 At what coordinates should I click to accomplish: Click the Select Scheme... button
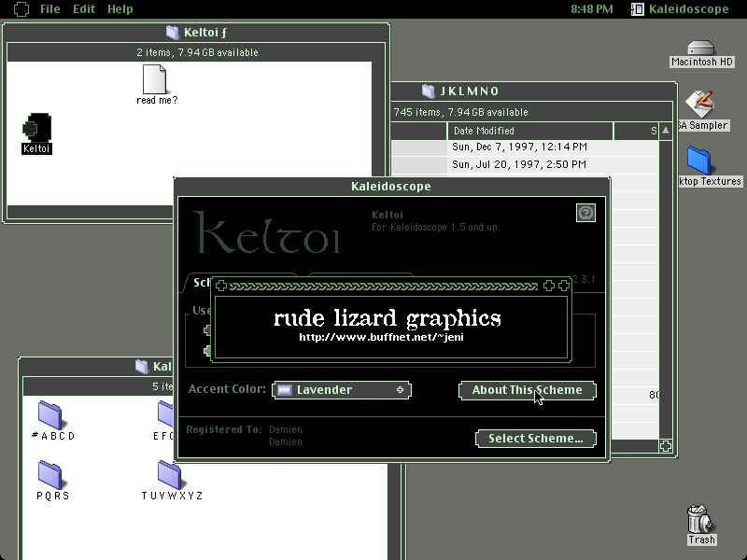535,439
